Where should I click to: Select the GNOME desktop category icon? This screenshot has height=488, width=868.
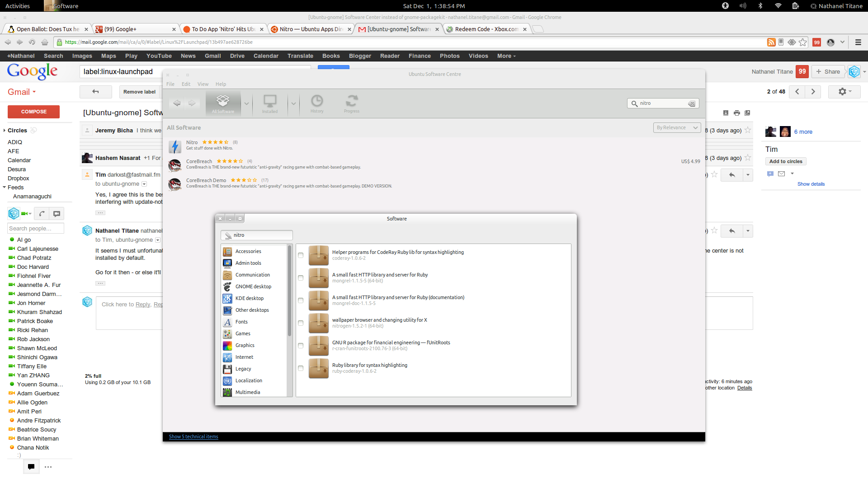click(x=227, y=286)
